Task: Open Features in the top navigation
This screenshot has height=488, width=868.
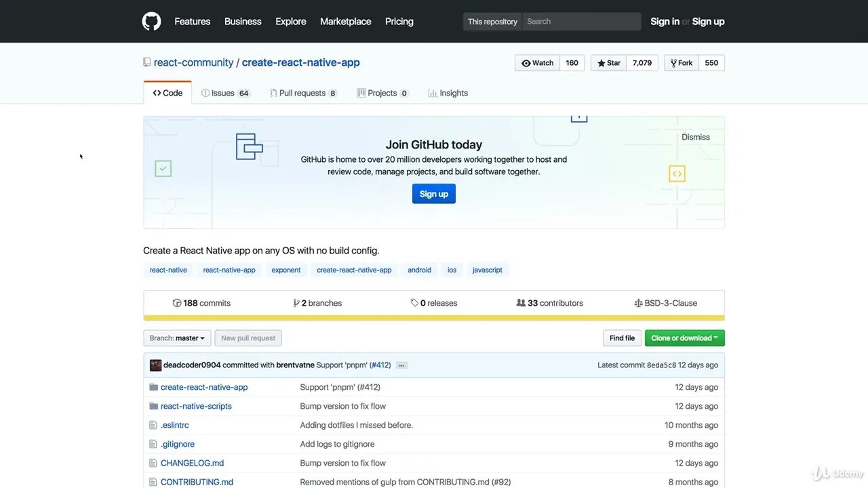Action: [x=193, y=21]
